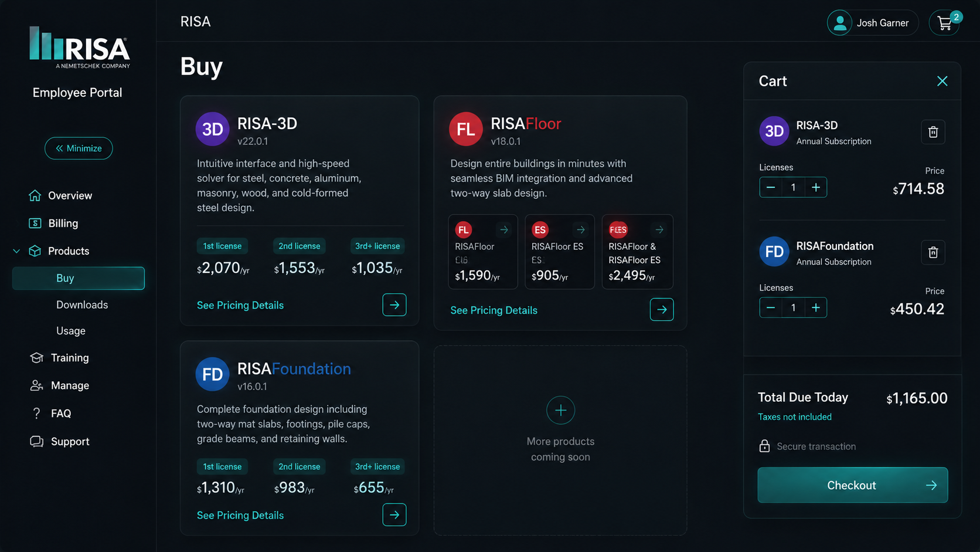Click the $450.42 cart price
This screenshot has height=552, width=980.
[917, 309]
